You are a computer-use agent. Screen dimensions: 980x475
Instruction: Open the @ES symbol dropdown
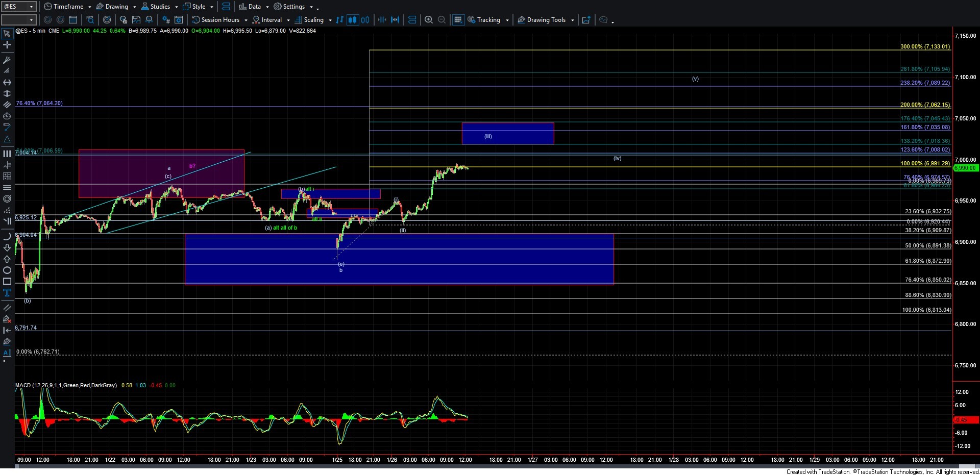(x=18, y=7)
